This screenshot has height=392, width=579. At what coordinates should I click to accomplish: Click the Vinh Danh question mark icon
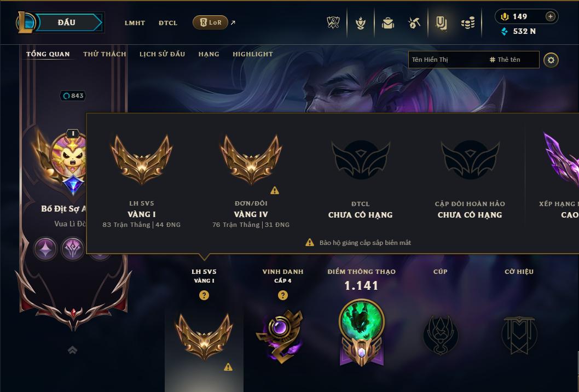(283, 295)
